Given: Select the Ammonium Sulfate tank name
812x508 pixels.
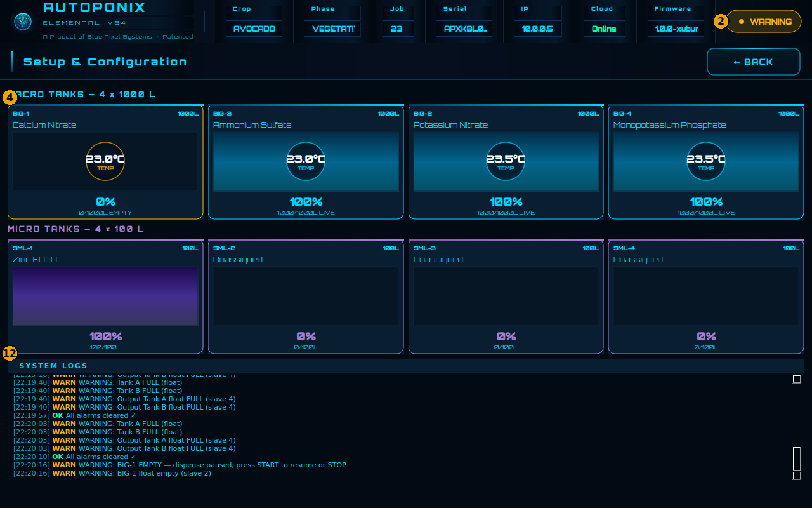Looking at the screenshot, I should [252, 125].
